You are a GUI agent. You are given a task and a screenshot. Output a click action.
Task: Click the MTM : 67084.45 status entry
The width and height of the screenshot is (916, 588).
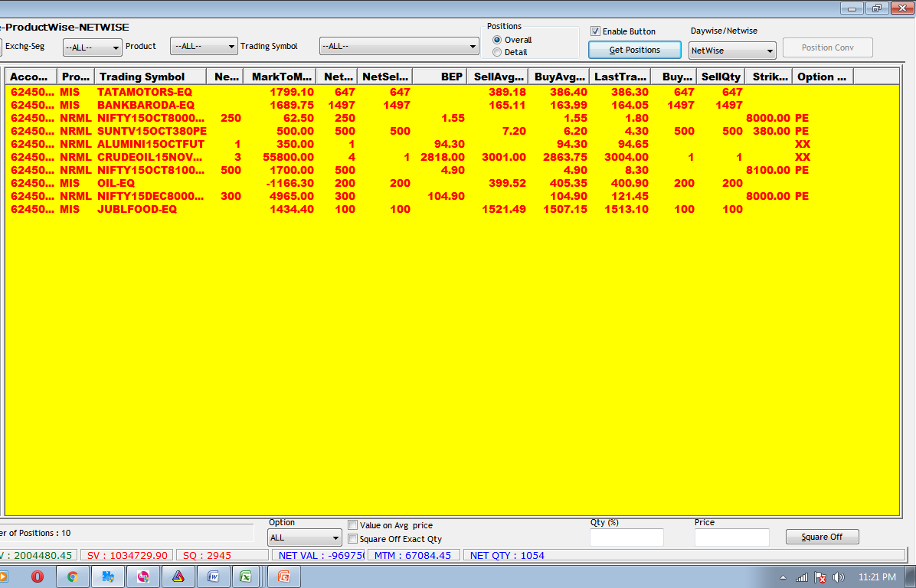pyautogui.click(x=413, y=555)
